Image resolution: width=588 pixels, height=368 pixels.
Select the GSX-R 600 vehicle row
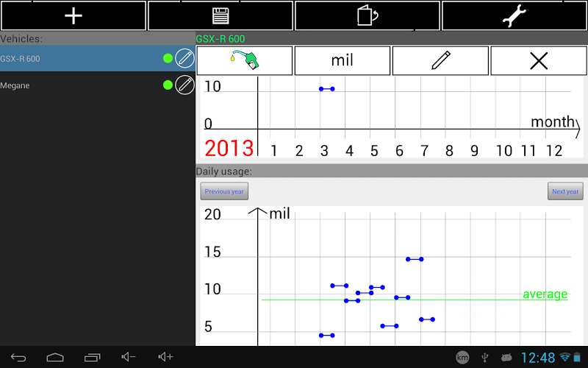click(98, 59)
